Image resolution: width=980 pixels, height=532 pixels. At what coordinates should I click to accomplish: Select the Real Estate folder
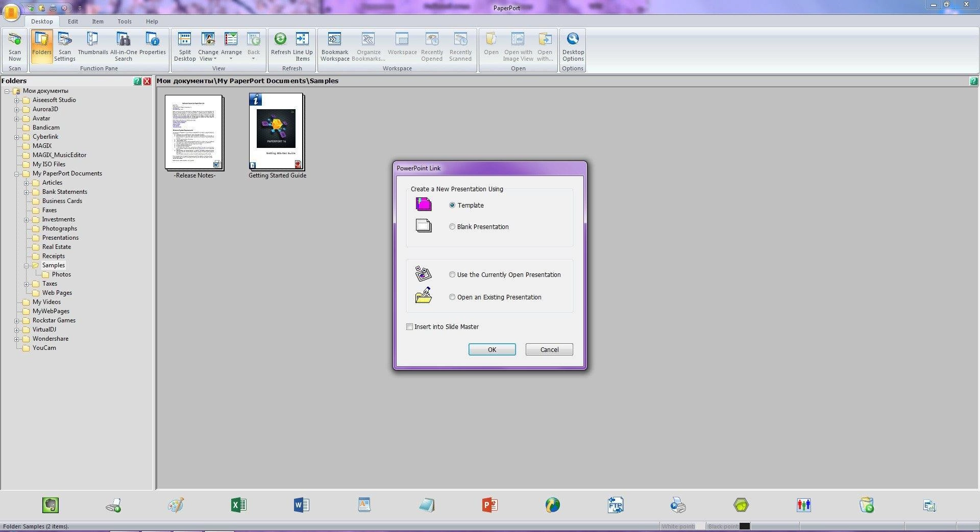[57, 247]
